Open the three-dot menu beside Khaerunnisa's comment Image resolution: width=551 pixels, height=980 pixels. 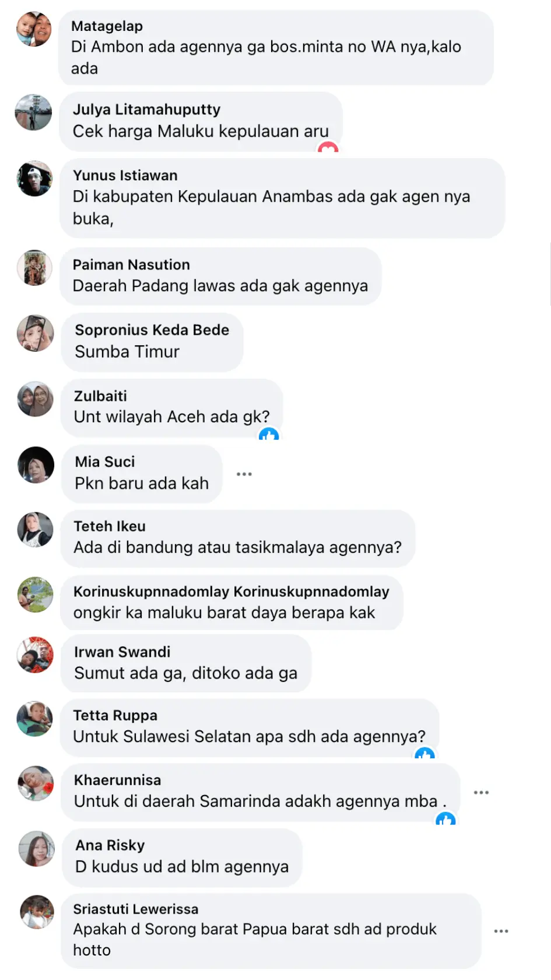(481, 792)
